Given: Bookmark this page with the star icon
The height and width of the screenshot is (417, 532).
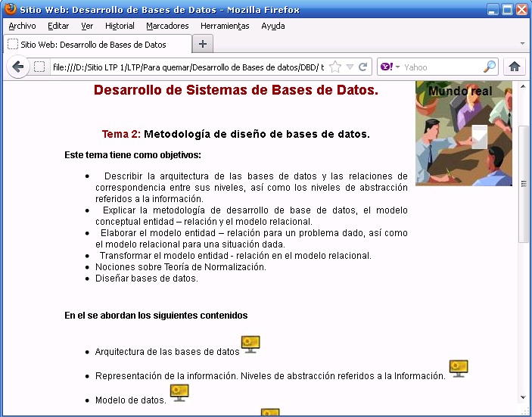Looking at the screenshot, I should pos(335,67).
